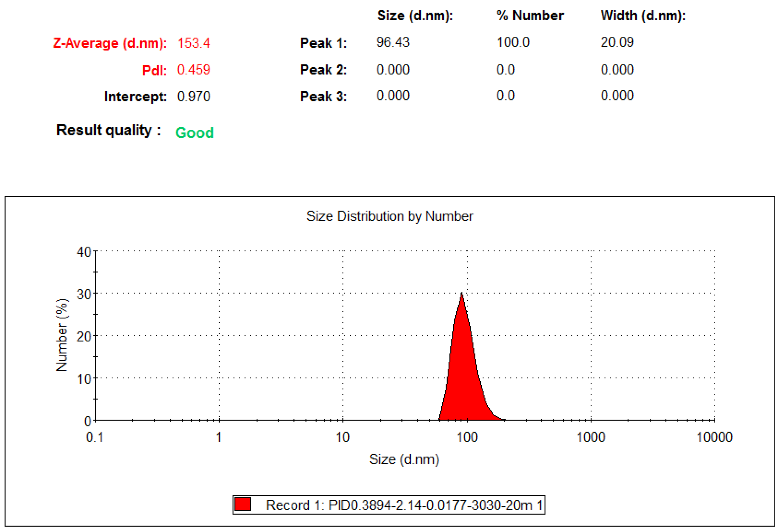The width and height of the screenshot is (781, 532).
Task: Click the Size (d.nm) column header
Action: click(415, 16)
